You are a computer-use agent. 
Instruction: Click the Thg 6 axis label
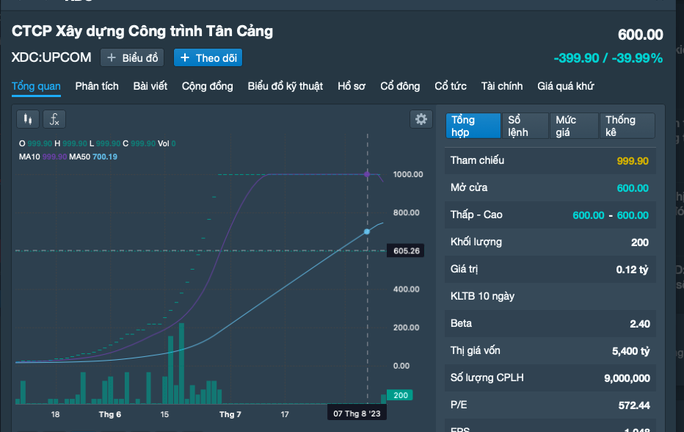point(109,414)
